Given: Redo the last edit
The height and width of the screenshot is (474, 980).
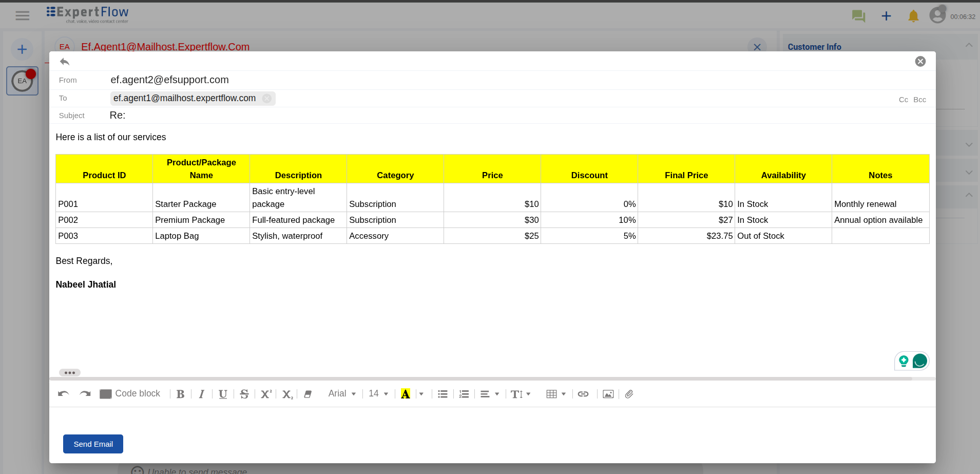Looking at the screenshot, I should click(85, 394).
